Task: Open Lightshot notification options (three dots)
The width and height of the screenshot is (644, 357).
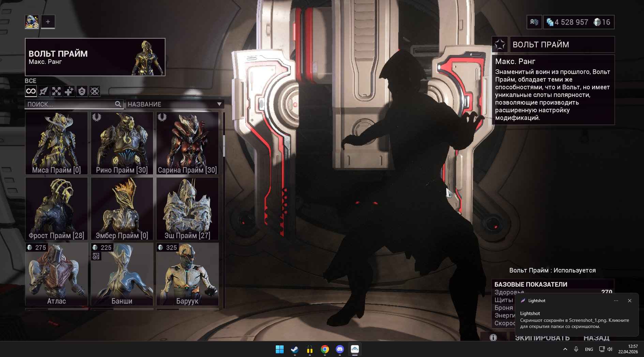Action: (616, 301)
